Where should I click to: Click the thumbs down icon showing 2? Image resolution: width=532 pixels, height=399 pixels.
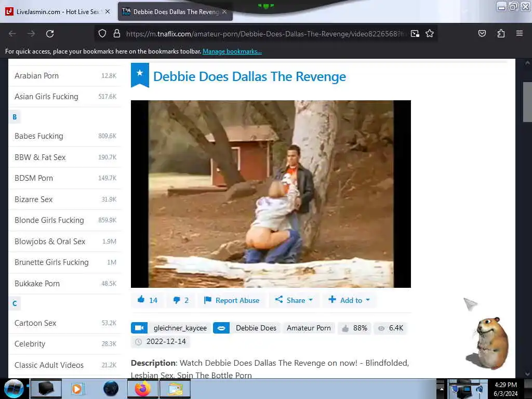coord(177,300)
